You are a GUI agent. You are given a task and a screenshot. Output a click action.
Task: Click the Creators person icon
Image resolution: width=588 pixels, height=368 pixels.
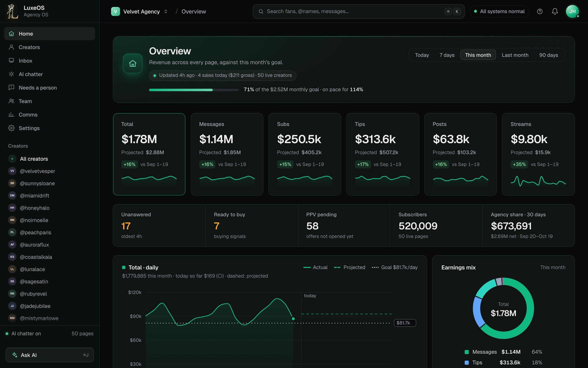point(11,47)
